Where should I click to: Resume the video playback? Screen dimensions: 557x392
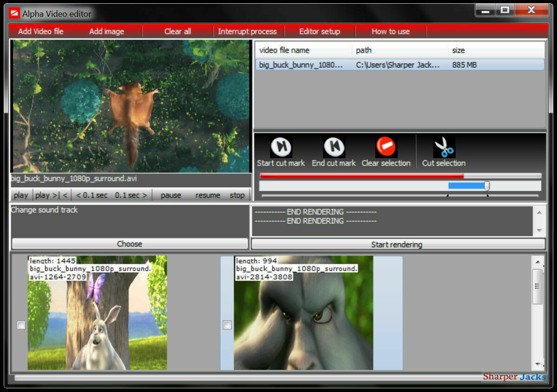pos(208,195)
